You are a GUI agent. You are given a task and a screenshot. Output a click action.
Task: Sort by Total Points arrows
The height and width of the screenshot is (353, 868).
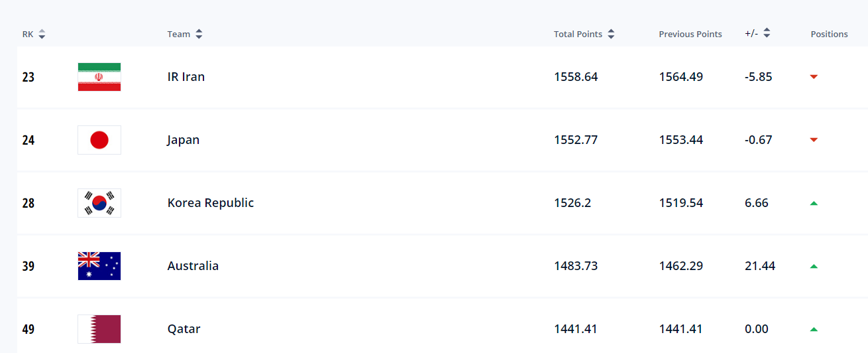pyautogui.click(x=611, y=34)
